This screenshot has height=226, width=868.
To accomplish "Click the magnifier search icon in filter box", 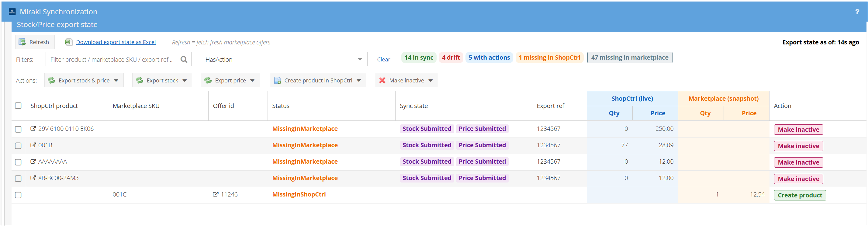I will pyautogui.click(x=184, y=59).
